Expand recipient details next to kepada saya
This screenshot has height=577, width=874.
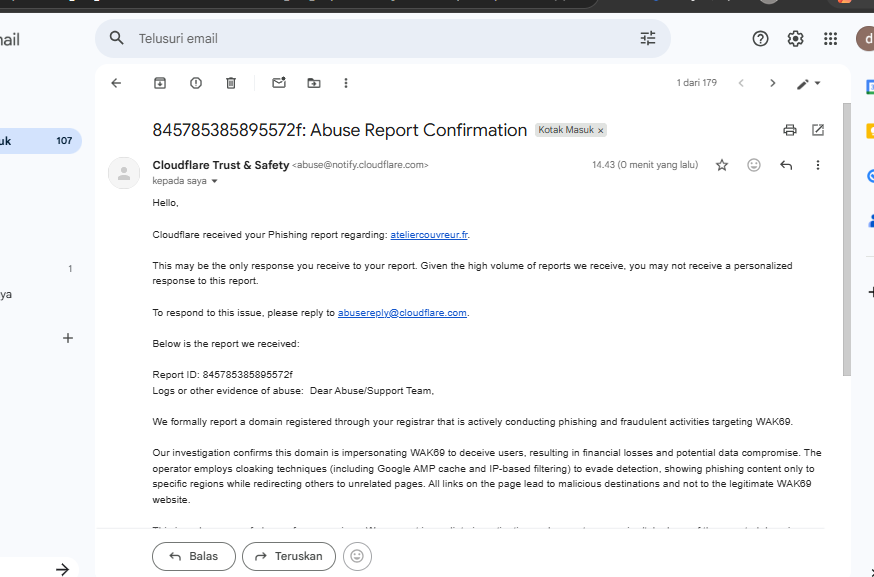click(x=215, y=181)
